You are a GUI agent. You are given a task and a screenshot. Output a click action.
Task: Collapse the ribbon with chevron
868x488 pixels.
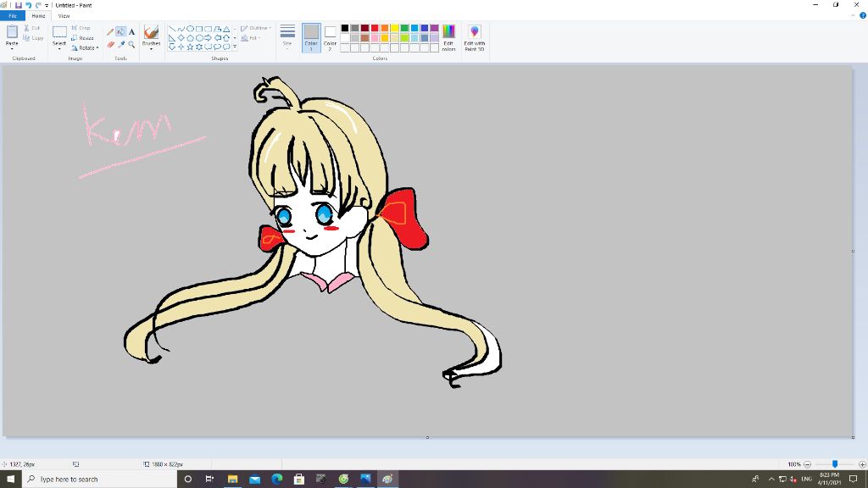tap(853, 15)
